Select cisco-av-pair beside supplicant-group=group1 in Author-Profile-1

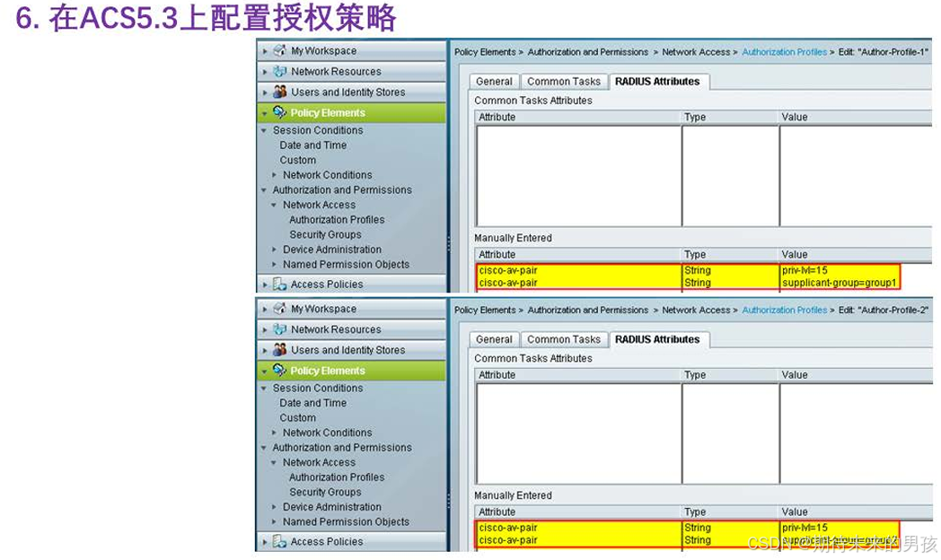(x=508, y=283)
